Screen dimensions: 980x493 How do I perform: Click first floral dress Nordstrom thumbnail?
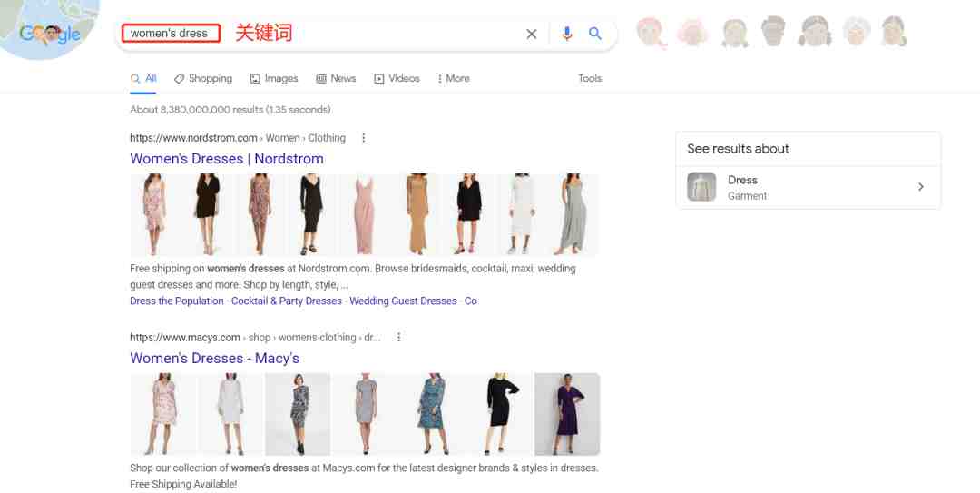pyautogui.click(x=154, y=214)
